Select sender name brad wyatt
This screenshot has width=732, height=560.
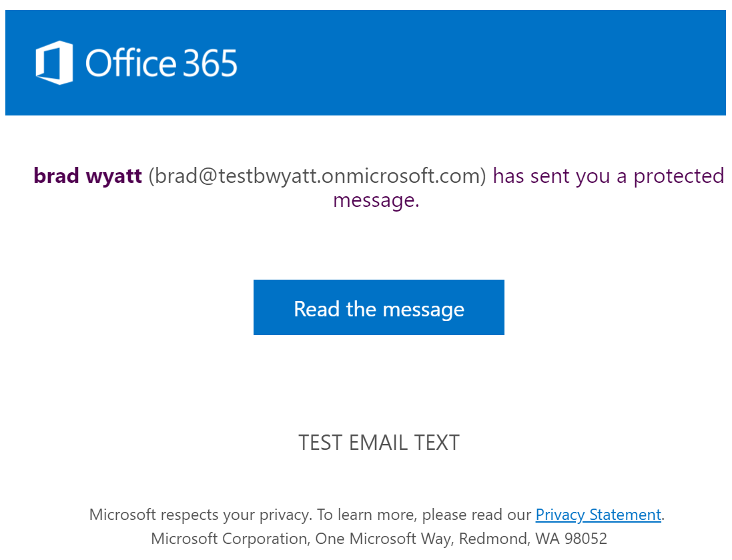[x=88, y=176]
